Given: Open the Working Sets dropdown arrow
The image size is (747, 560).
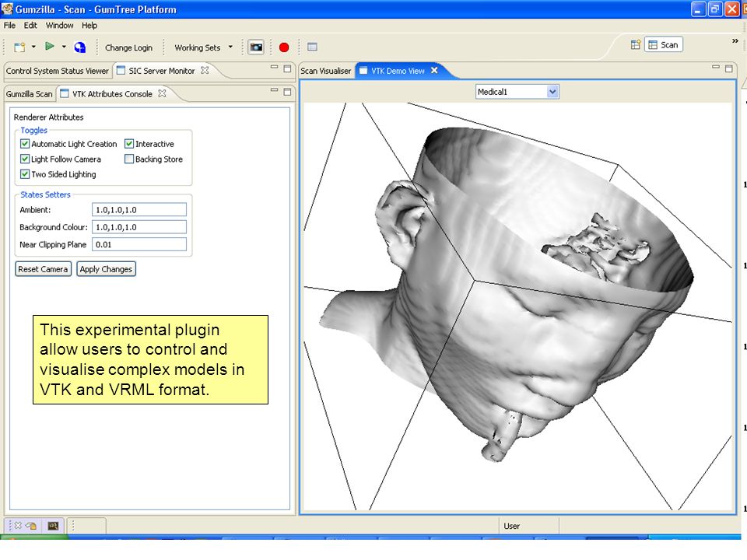Looking at the screenshot, I should [230, 47].
